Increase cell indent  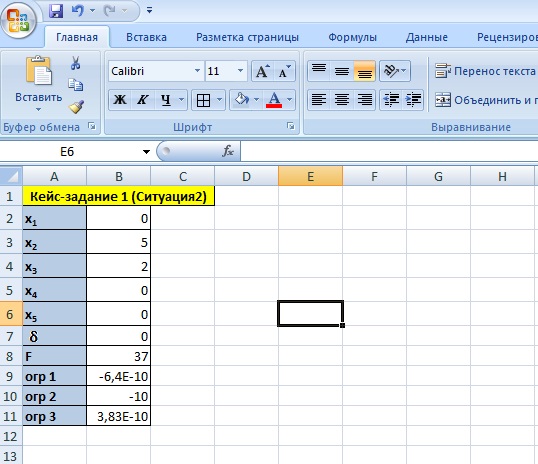(413, 100)
